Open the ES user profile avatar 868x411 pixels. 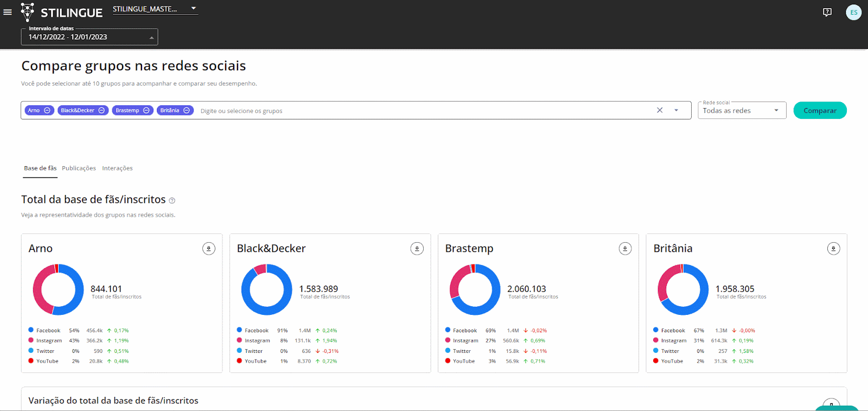coord(853,12)
